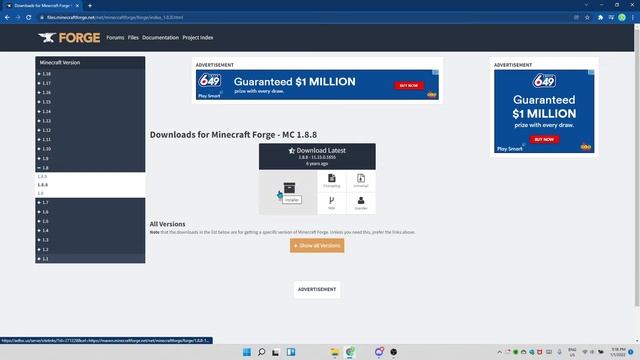Open the clock and date in taskbar
This screenshot has height=360, width=640.
coord(618,352)
